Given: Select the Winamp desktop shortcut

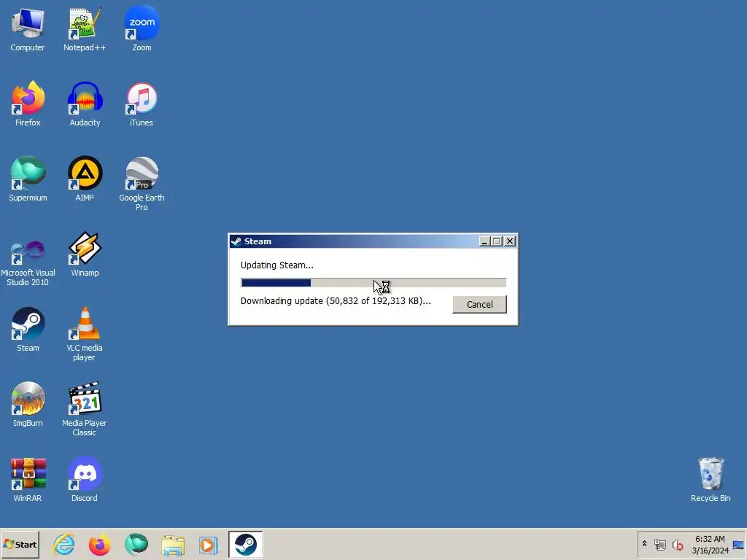Looking at the screenshot, I should click(85, 254).
